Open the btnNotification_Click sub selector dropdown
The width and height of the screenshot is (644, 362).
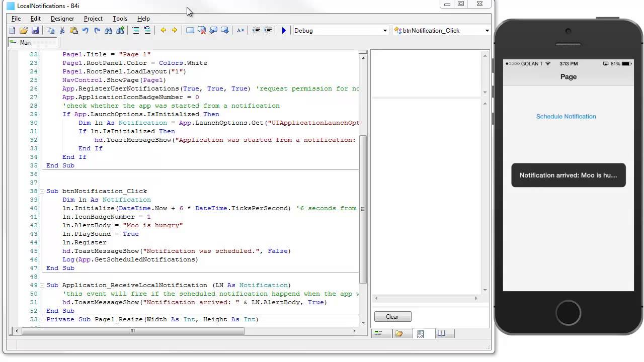[487, 31]
